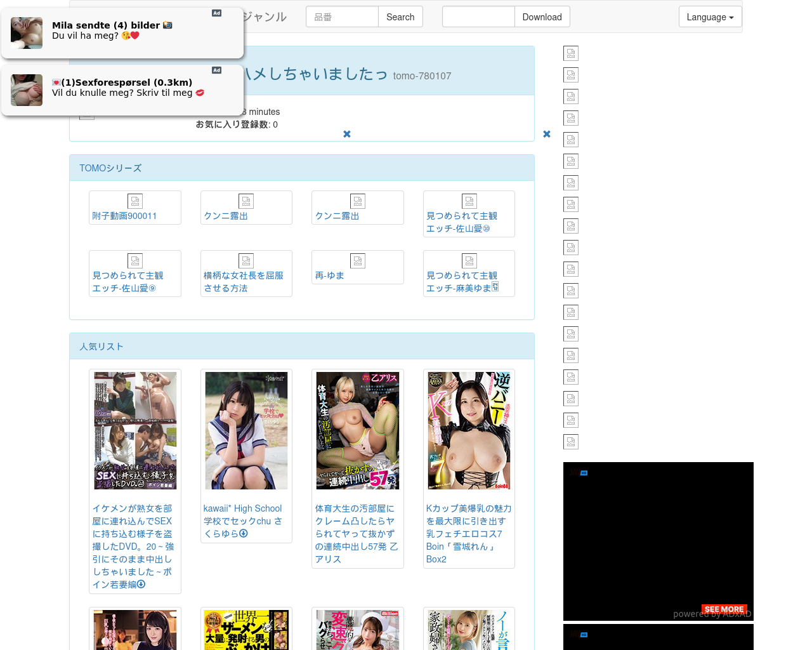Click the lowest sidebar image placeholder icon
This screenshot has height=650, width=812.
click(571, 442)
